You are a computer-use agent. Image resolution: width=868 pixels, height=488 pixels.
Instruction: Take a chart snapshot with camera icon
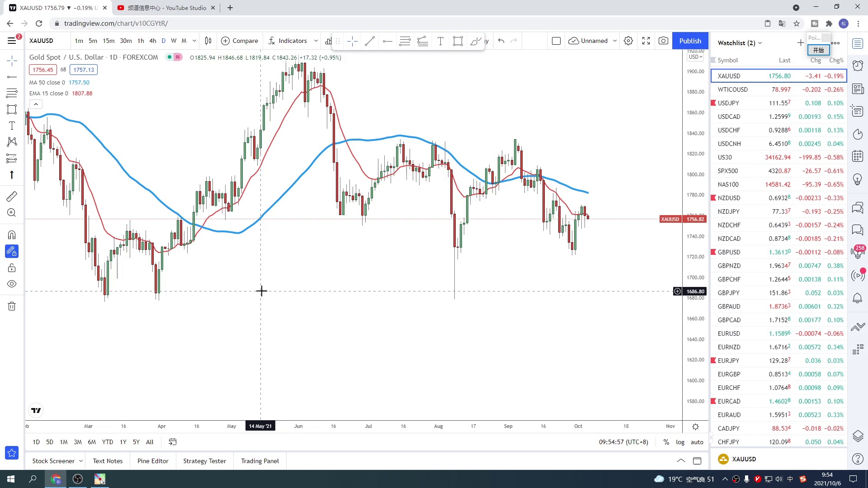click(663, 41)
